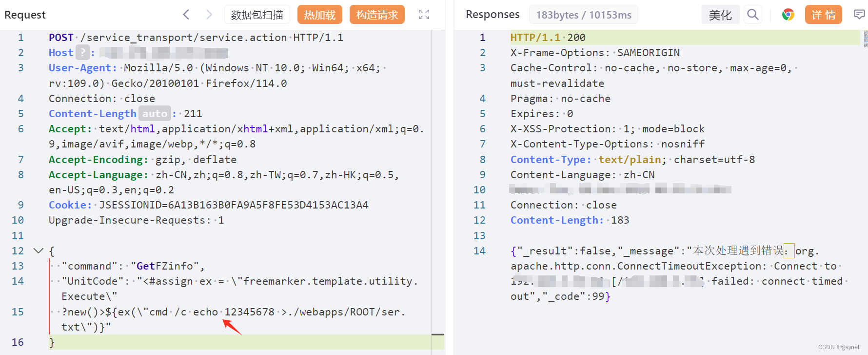868x355 pixels.
Task: Click the 美化 beautify button
Action: [720, 15]
